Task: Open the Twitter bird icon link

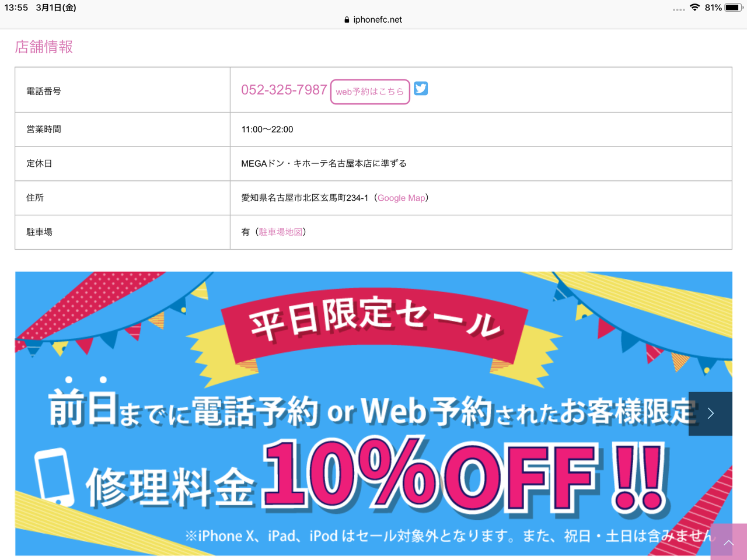Action: 421,88
